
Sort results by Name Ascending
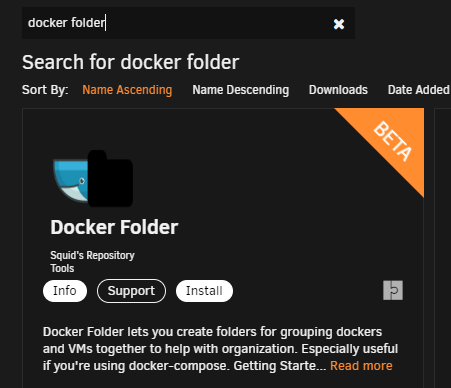(127, 90)
